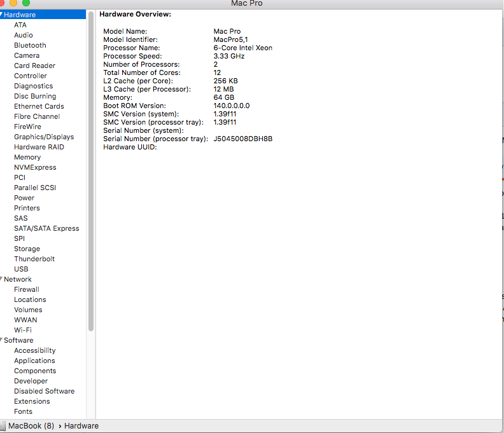The image size is (504, 433).
Task: Select the Controller entry
Action: coord(31,76)
